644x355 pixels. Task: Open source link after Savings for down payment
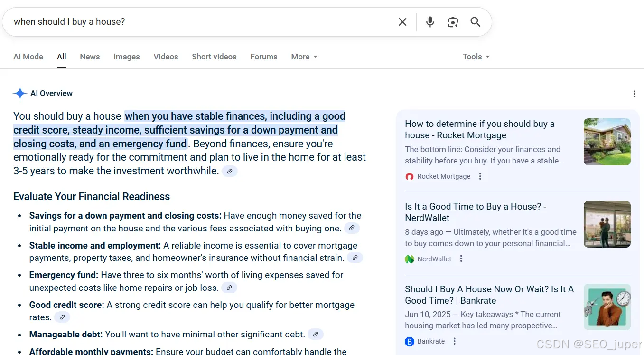point(352,228)
